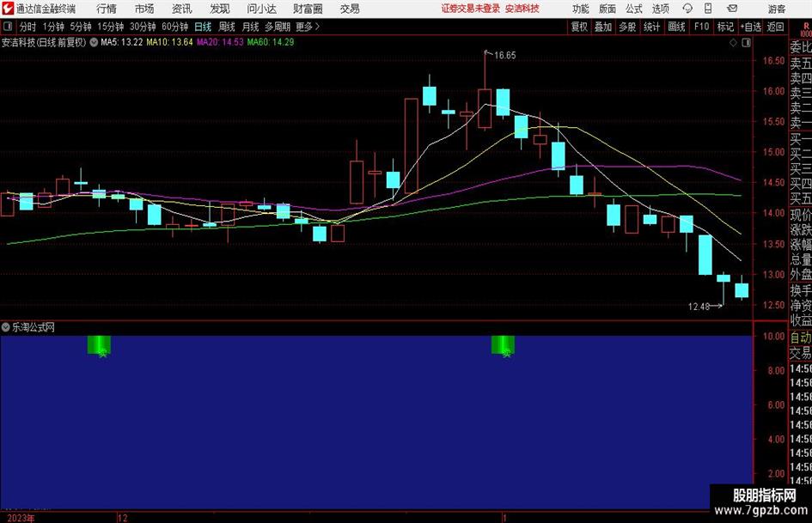The image size is (812, 523).
Task: Click the 多股 multi-stock button
Action: tap(627, 27)
